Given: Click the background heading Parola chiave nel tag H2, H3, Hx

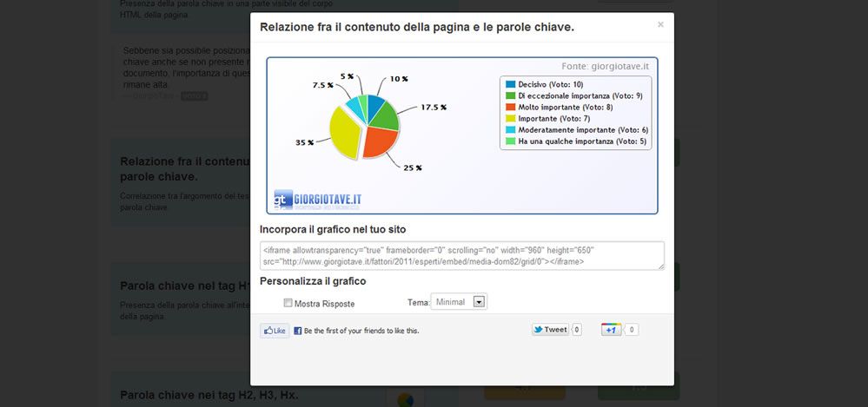Looking at the screenshot, I should click(x=209, y=395).
